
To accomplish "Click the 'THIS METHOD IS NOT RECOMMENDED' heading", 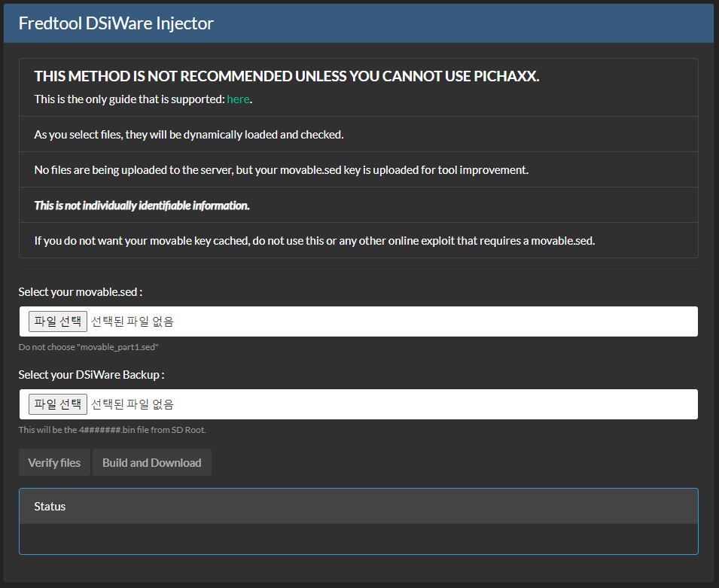I will click(x=287, y=76).
